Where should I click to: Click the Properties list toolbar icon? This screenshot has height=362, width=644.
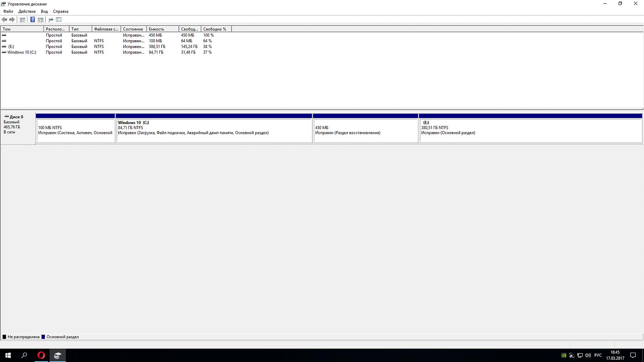tap(59, 20)
